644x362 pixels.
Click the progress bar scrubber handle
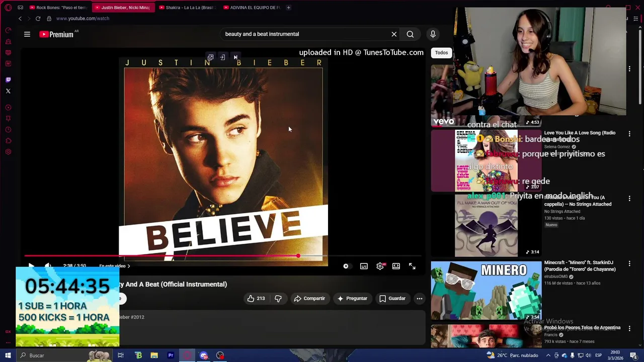tap(298, 256)
